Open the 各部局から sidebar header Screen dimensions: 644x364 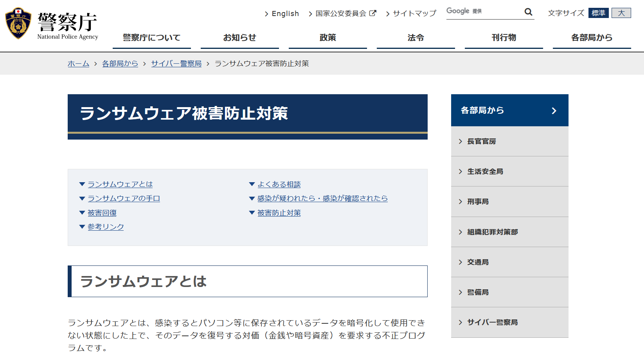pyautogui.click(x=510, y=110)
